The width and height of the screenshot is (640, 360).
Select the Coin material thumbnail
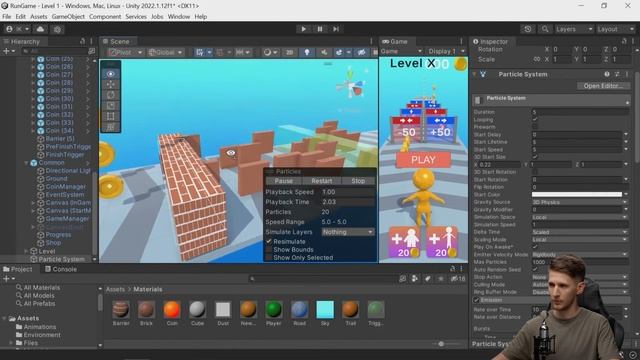tap(172, 309)
